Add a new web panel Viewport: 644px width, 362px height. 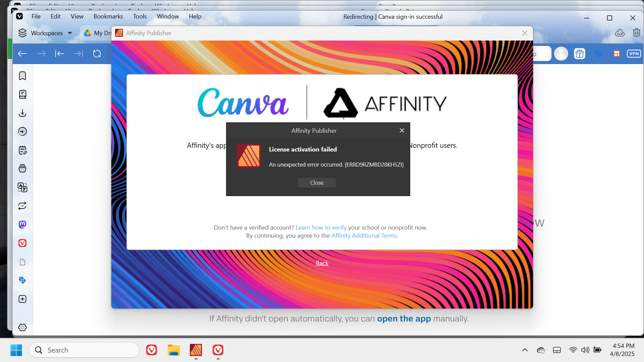(22, 299)
